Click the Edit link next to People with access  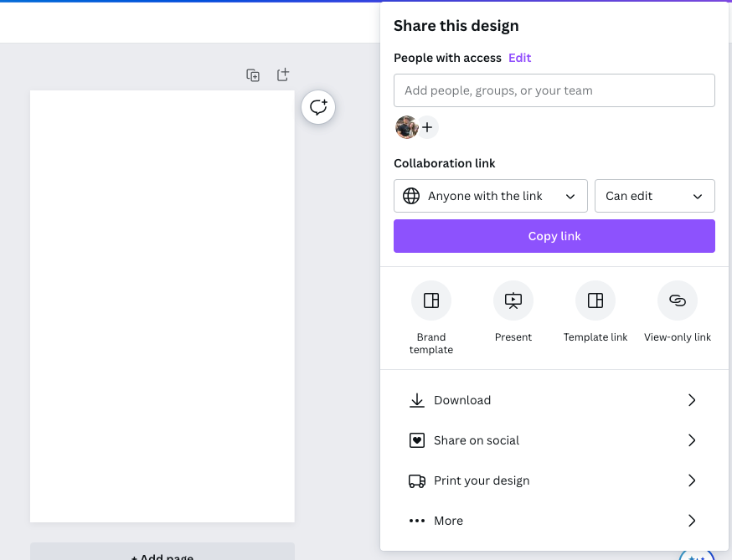[x=519, y=58]
